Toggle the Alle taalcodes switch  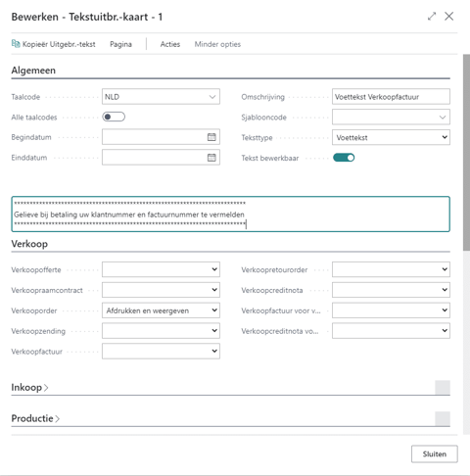point(114,117)
